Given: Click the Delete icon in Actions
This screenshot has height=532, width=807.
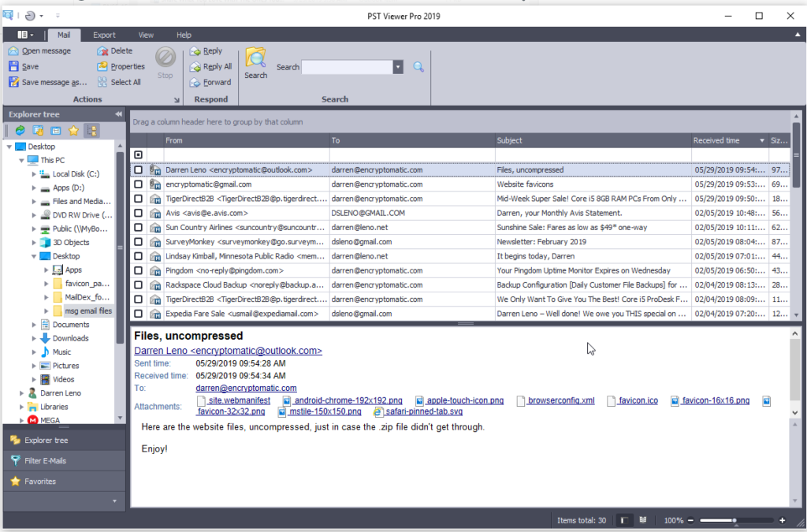Looking at the screenshot, I should click(102, 51).
